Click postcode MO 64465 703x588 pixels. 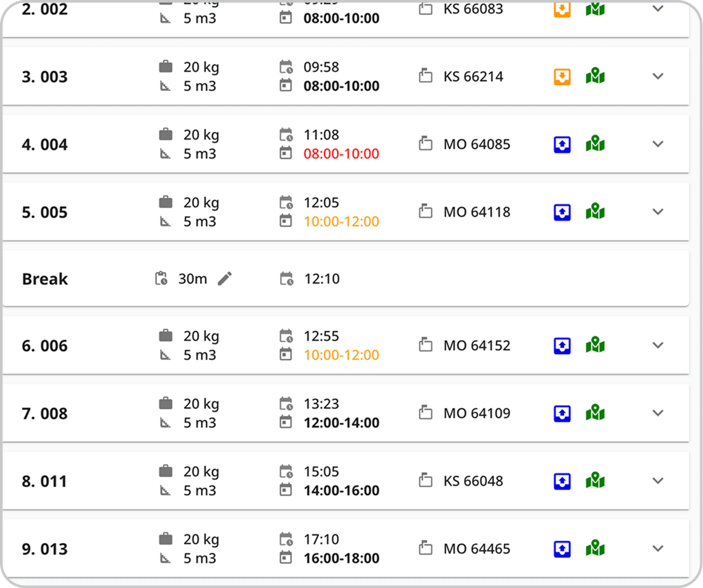pos(477,548)
